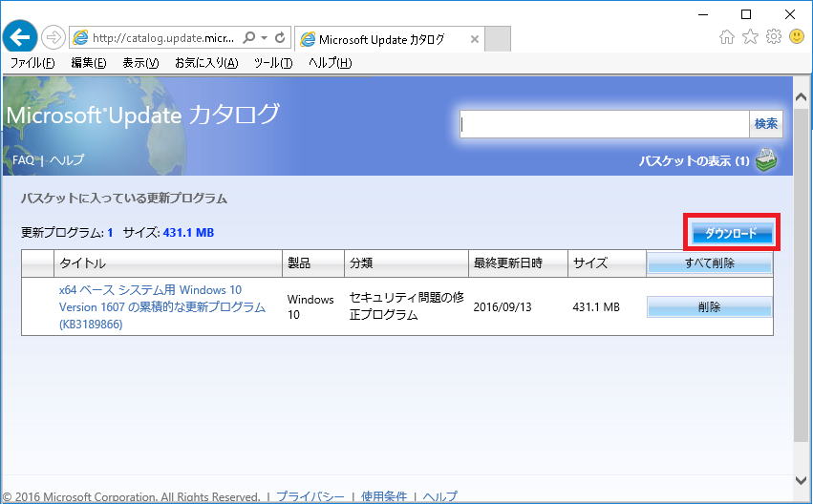Click the すべて削除 button
This screenshot has width=813, height=504.
pyautogui.click(x=709, y=263)
